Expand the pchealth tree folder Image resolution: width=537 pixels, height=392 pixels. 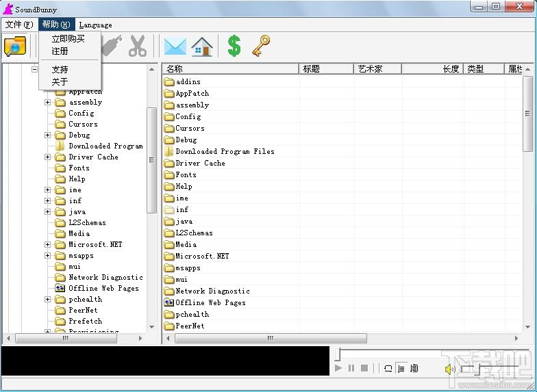point(48,300)
